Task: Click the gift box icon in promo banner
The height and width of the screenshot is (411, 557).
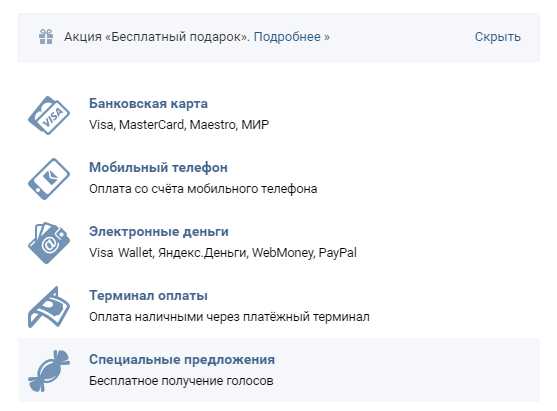Action: [x=46, y=37]
